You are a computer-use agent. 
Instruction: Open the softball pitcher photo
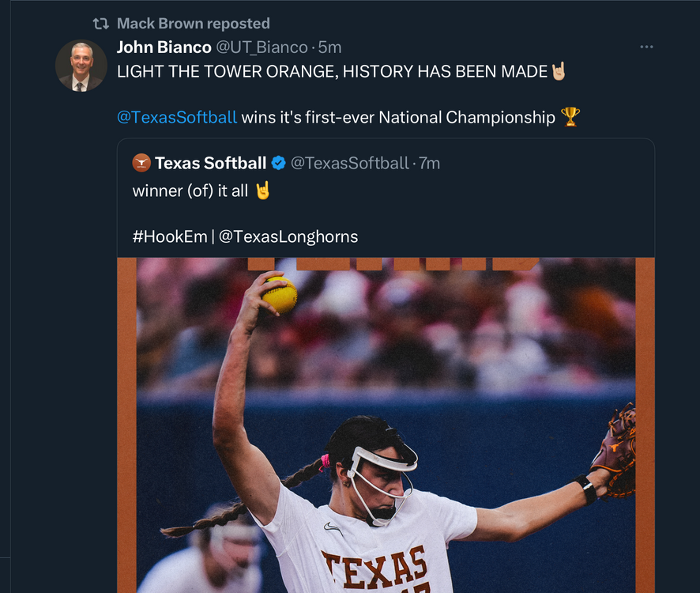[386, 427]
